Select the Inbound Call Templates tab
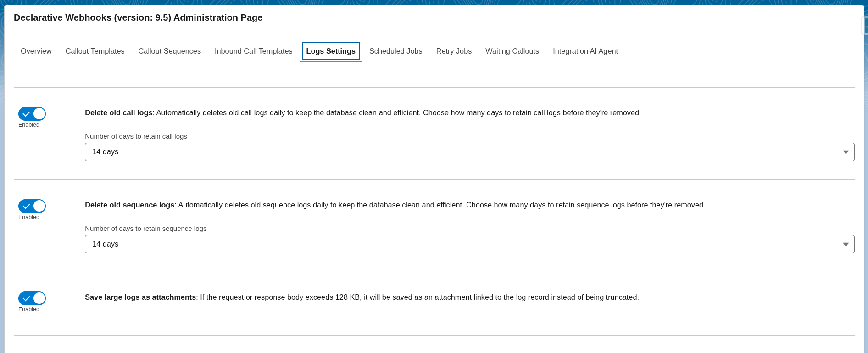 pos(253,51)
